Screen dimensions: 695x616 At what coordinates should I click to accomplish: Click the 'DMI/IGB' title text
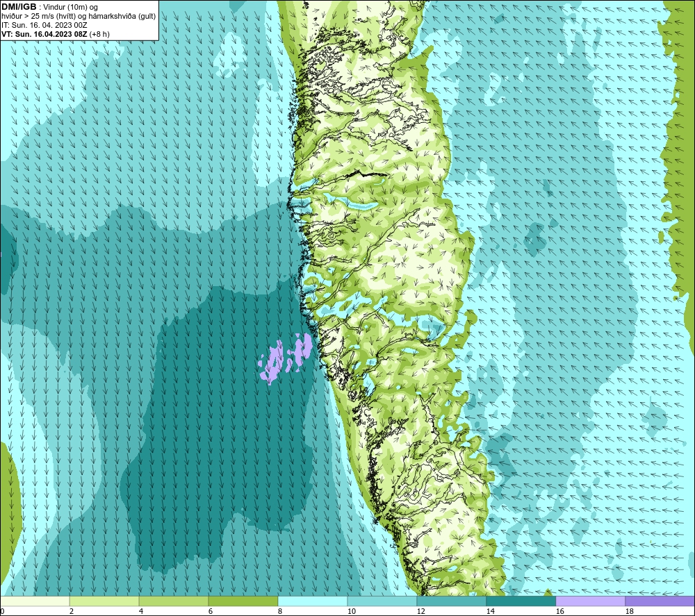(19, 7)
